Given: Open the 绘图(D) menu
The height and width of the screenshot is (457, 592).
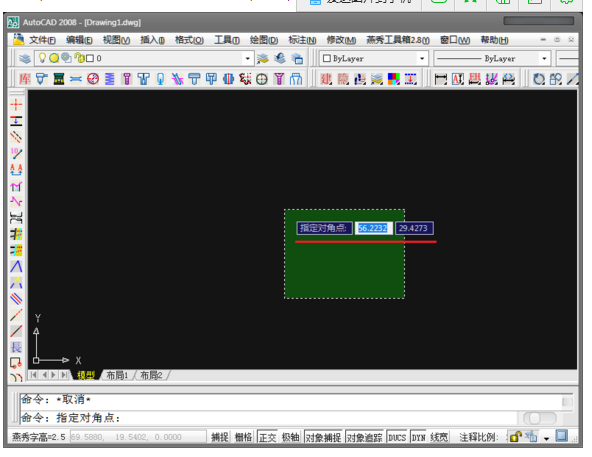Looking at the screenshot, I should (x=264, y=40).
